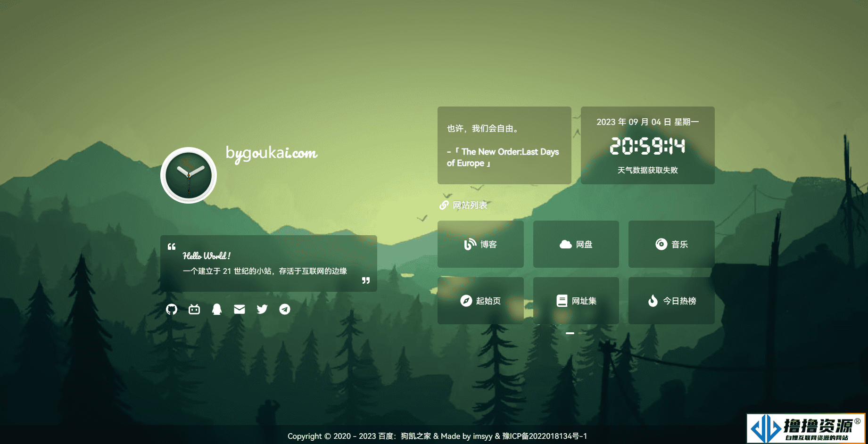Open the 狗凯之家 footer link

coord(416,436)
